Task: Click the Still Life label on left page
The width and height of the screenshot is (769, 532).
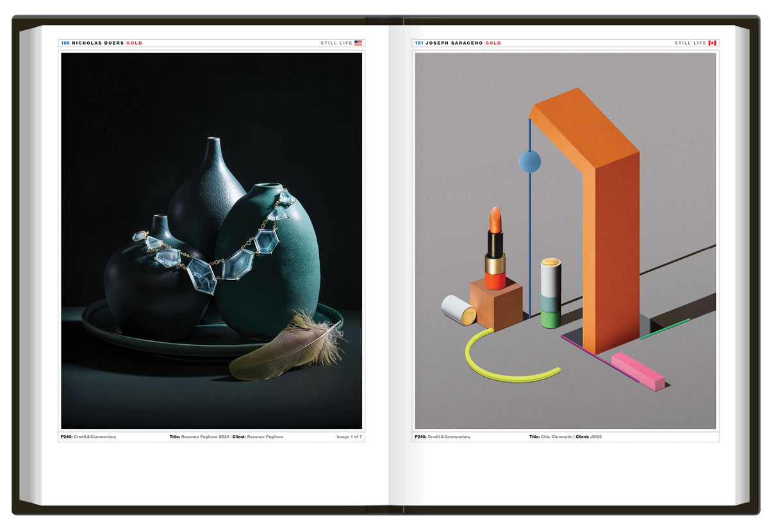Action: coord(336,43)
